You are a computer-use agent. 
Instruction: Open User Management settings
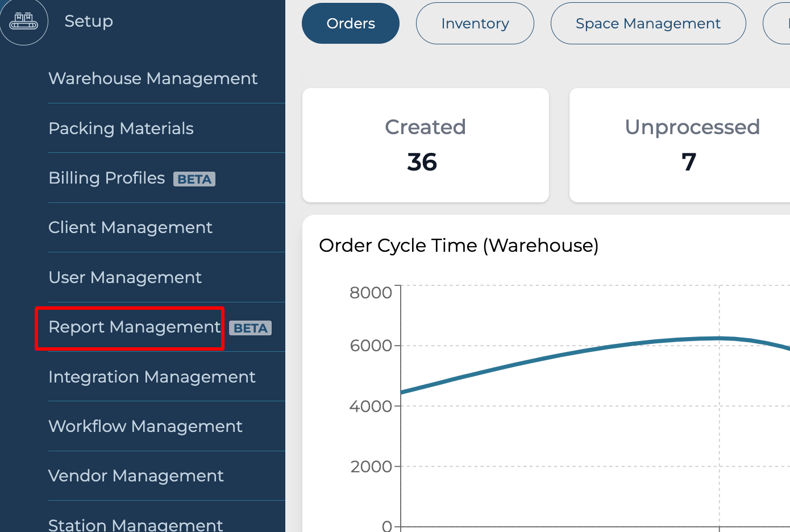125,277
